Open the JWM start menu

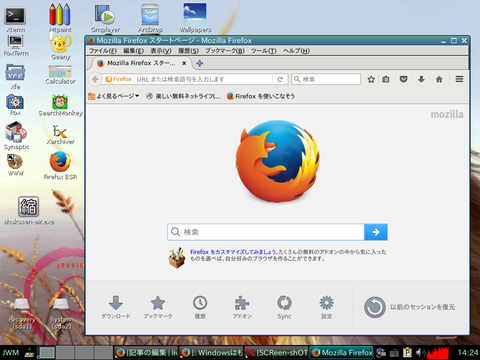(x=11, y=353)
